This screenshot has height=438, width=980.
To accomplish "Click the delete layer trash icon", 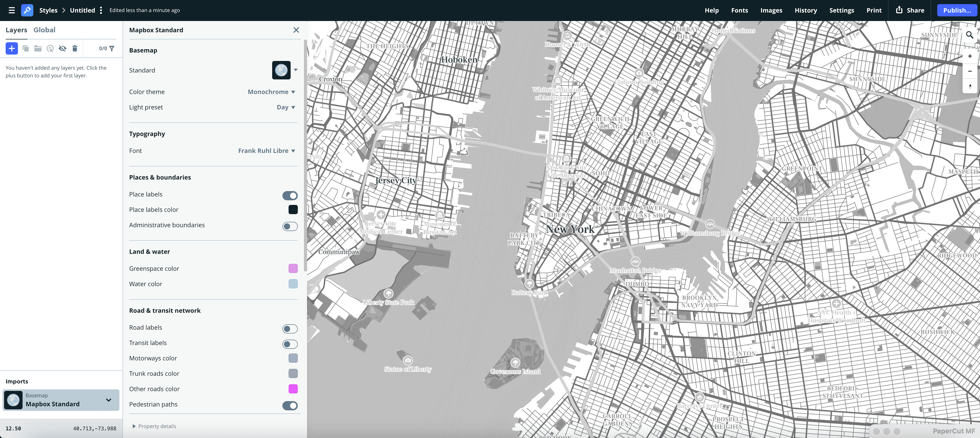I will [x=75, y=48].
